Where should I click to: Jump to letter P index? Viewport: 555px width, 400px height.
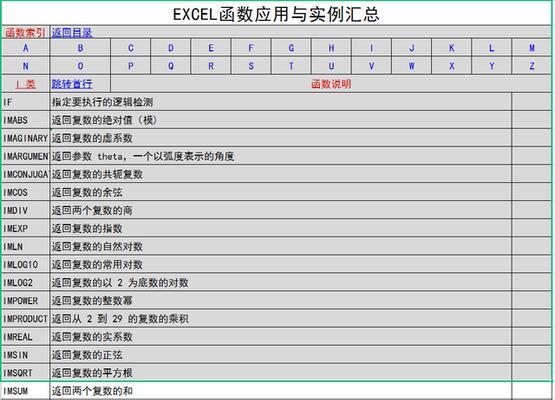click(131, 66)
